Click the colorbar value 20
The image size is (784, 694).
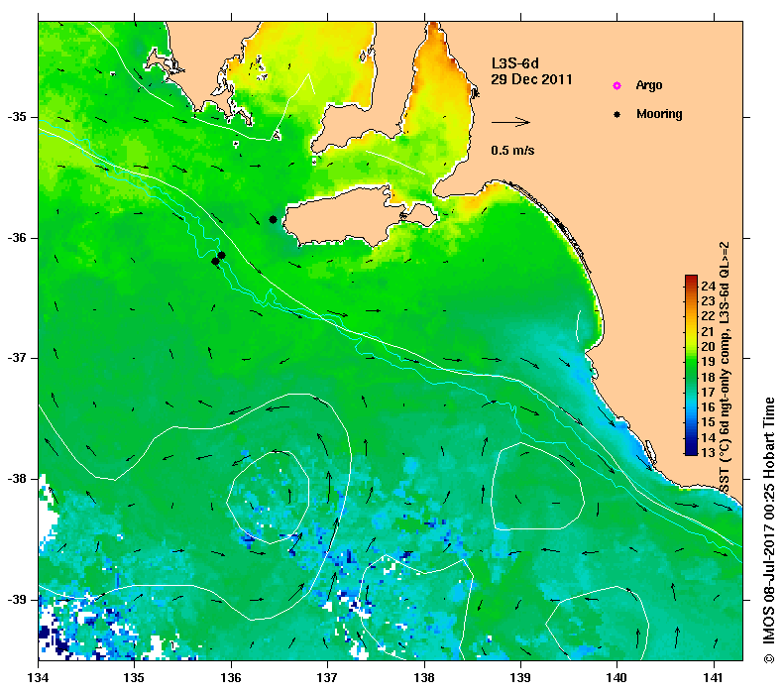708,346
